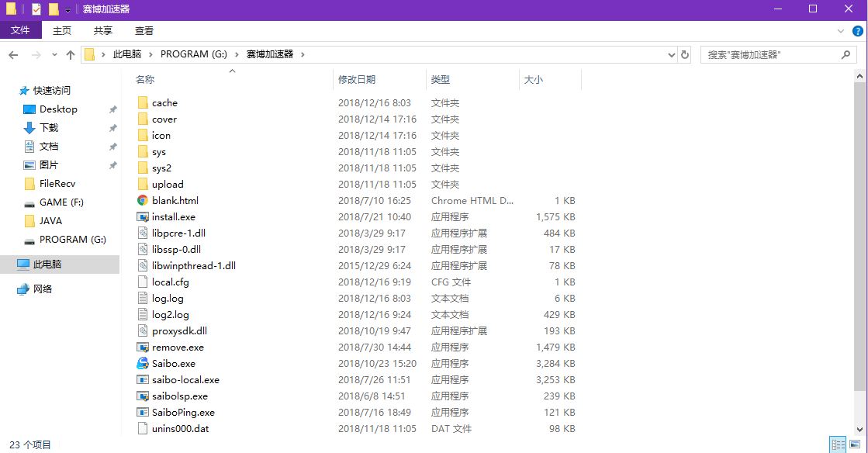The width and height of the screenshot is (868, 453).
Task: Click 此电脑 in the address path
Action: click(126, 54)
